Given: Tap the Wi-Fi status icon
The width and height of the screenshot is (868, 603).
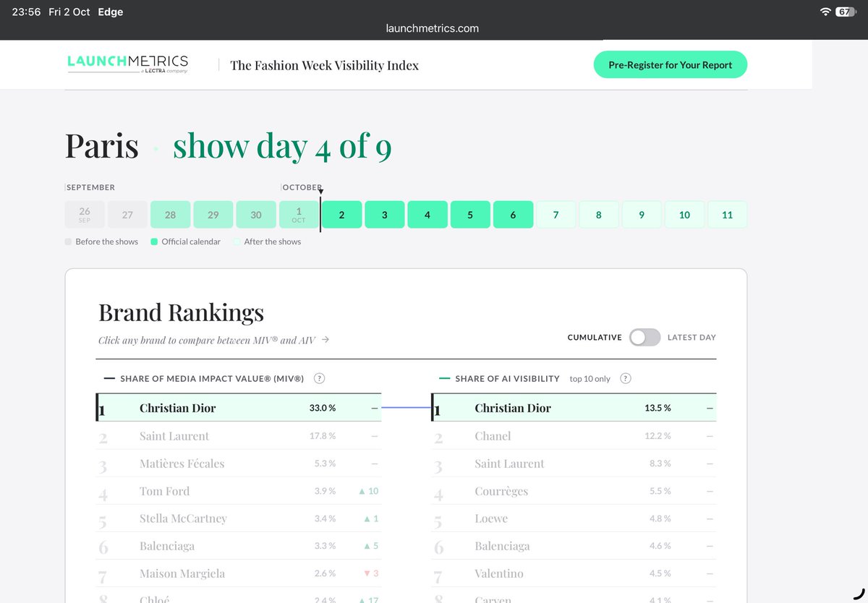Looking at the screenshot, I should click(825, 12).
